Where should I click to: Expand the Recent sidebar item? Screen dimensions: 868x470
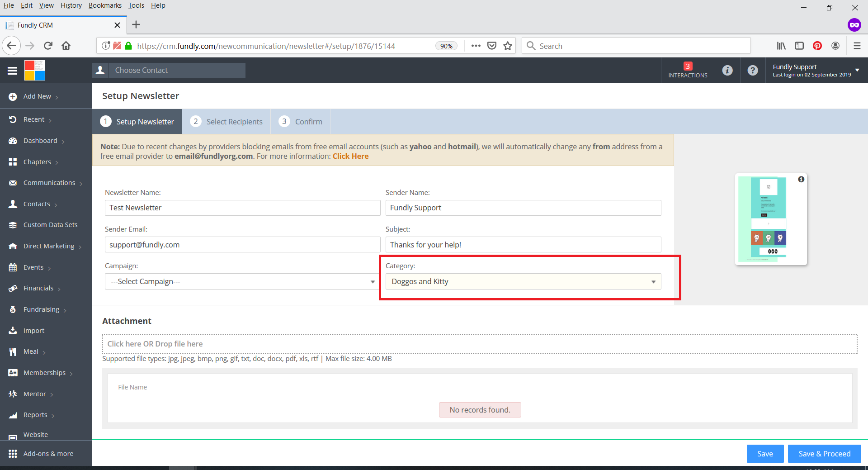(x=34, y=119)
